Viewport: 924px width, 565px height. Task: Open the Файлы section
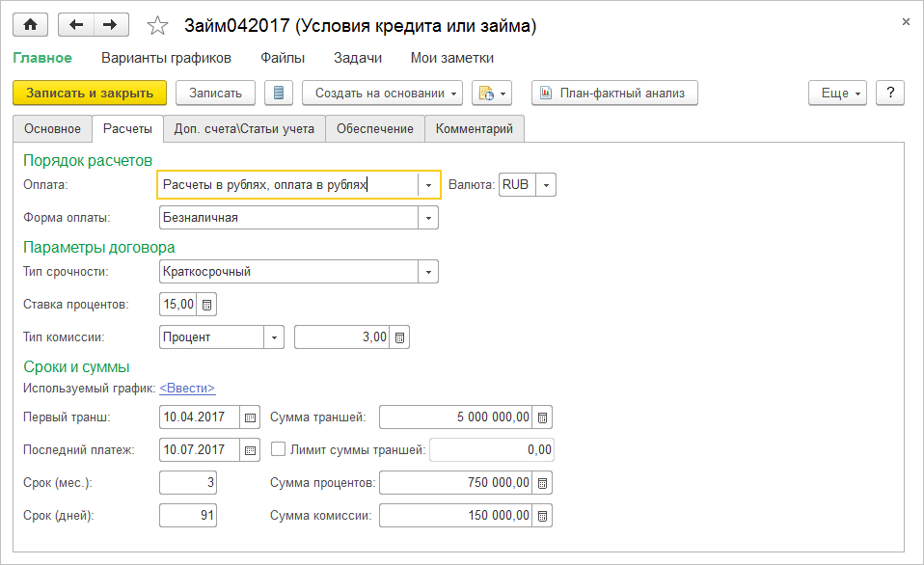pos(283,58)
